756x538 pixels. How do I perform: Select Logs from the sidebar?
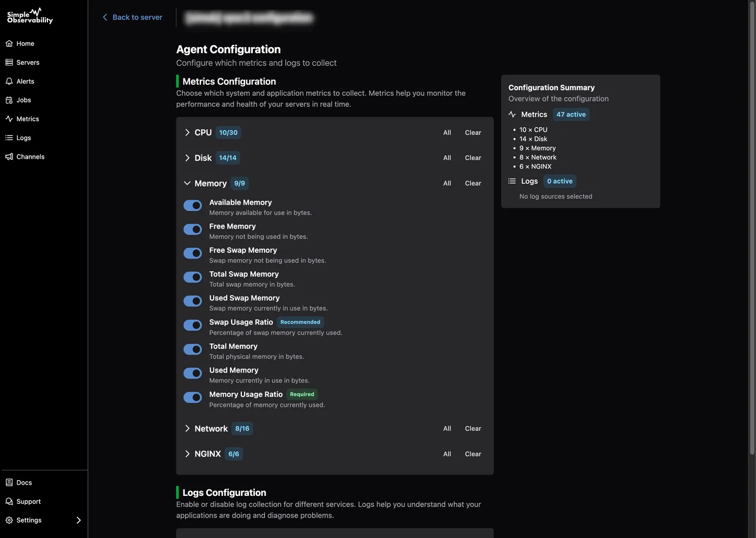tap(23, 138)
